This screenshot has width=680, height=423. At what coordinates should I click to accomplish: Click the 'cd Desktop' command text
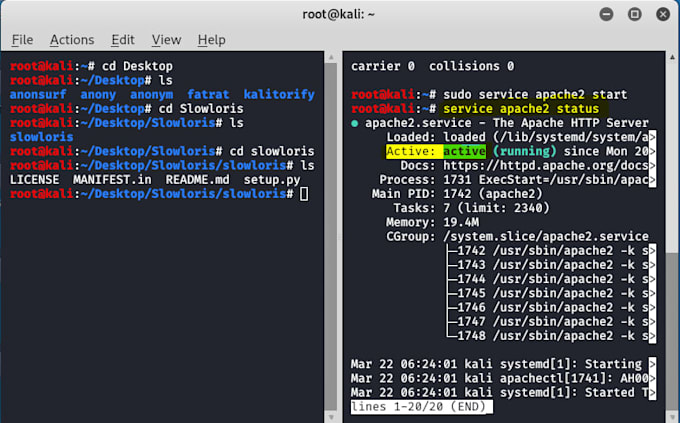137,66
